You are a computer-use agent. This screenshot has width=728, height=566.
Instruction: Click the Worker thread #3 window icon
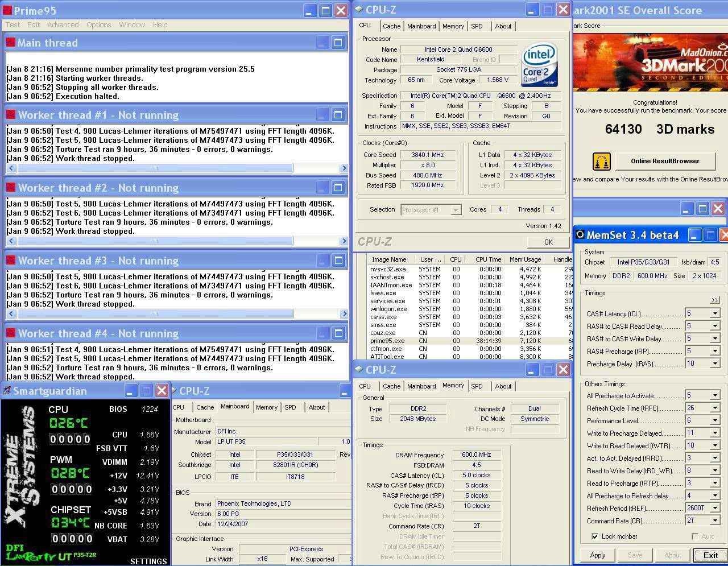tap(10, 260)
